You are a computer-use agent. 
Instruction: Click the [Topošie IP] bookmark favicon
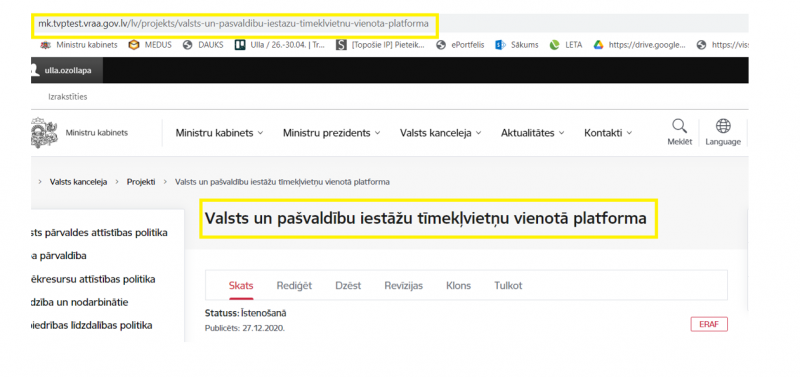coord(341,45)
